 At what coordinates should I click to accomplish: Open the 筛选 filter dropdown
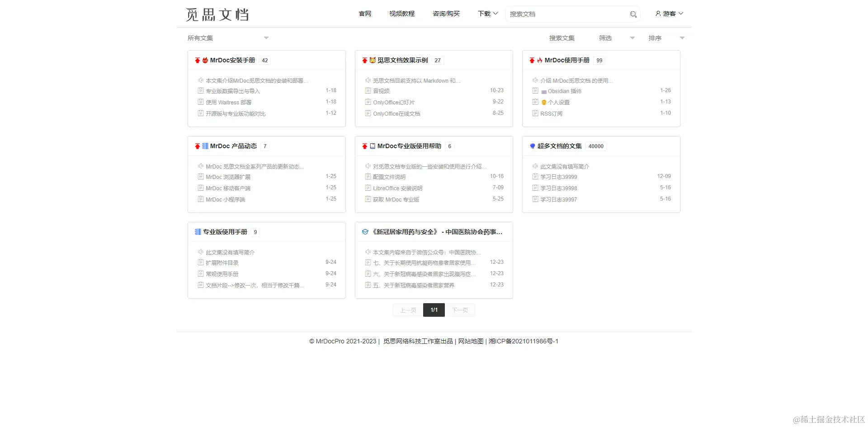617,38
